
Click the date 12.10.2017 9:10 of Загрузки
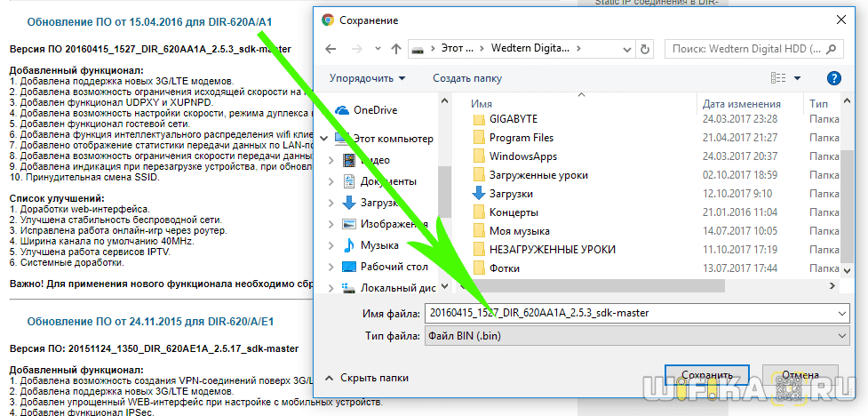pos(737,194)
